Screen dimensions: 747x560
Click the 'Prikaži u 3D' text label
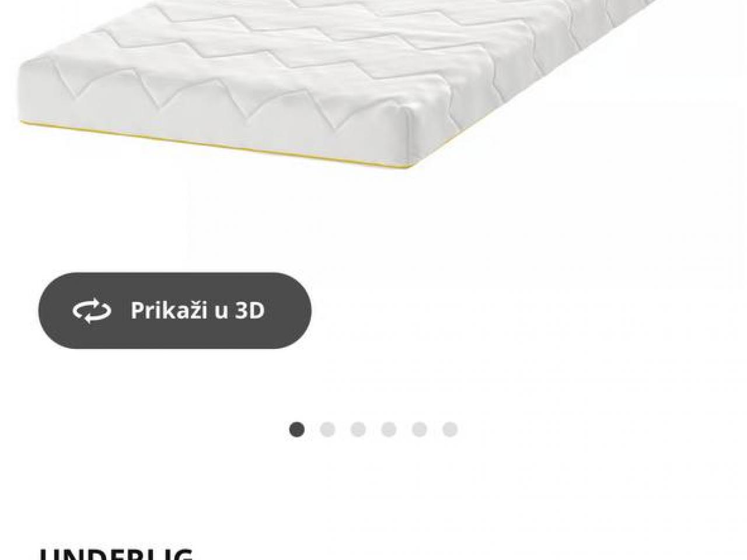click(x=197, y=310)
